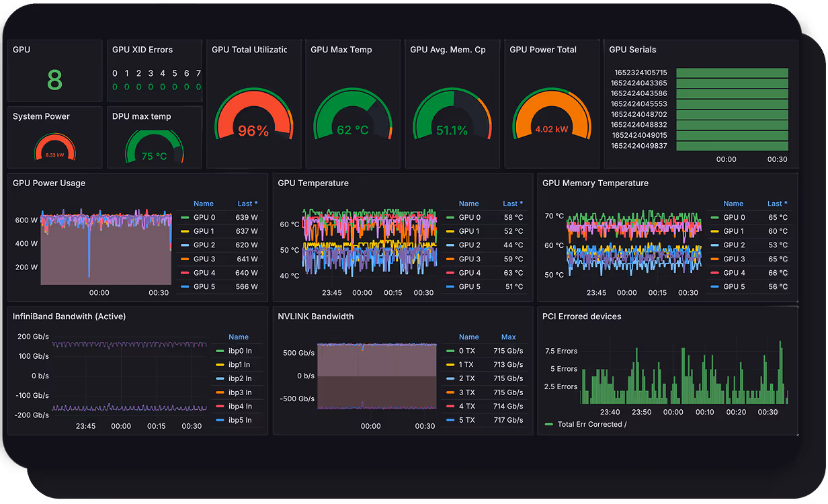Viewport: 828px width, 504px height.
Task: Open the InfiniBand Bandwith (Active) panel title
Action: (x=69, y=317)
